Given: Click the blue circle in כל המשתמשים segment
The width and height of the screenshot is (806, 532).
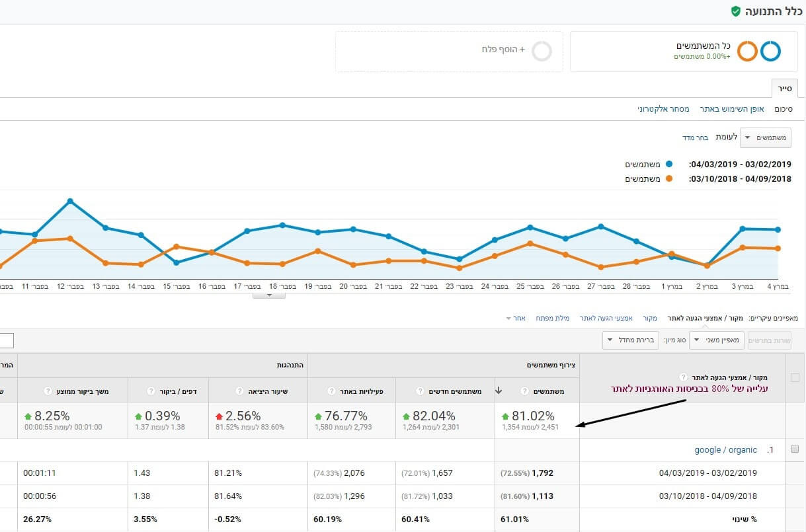Looking at the screenshot, I should pos(770,51).
